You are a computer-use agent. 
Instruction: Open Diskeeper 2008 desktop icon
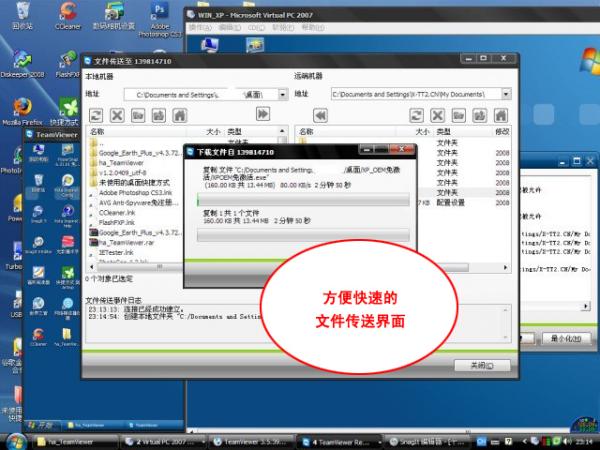(21, 58)
